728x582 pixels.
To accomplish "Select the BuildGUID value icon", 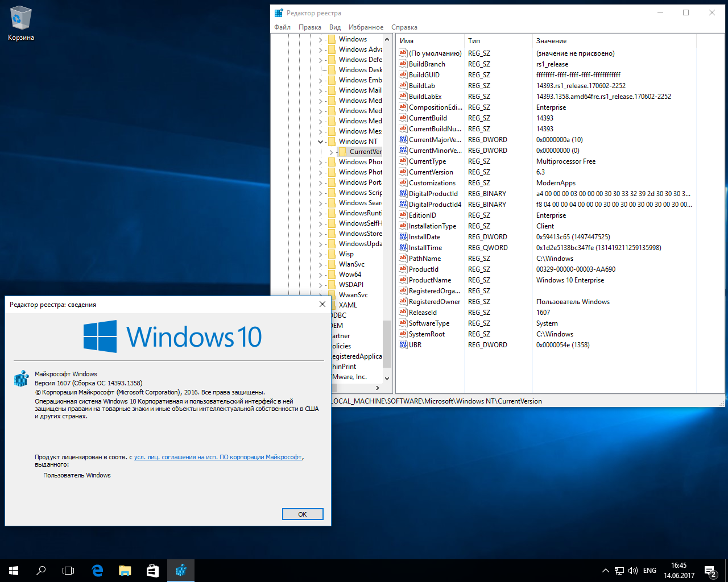I will point(403,74).
